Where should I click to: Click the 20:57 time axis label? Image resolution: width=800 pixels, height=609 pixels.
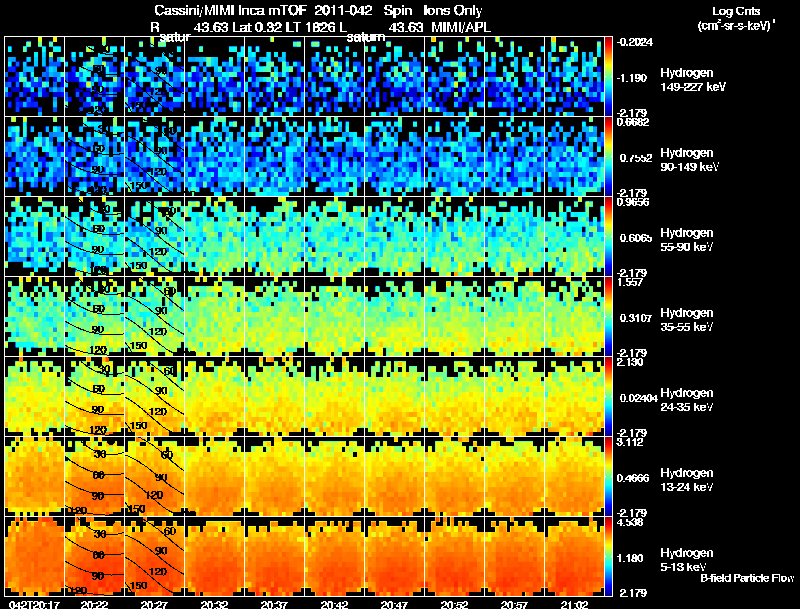(514, 604)
